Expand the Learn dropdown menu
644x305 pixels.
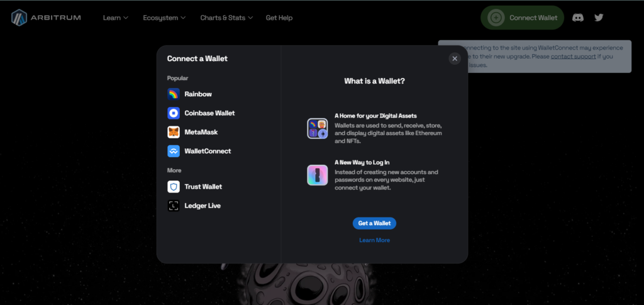116,18
